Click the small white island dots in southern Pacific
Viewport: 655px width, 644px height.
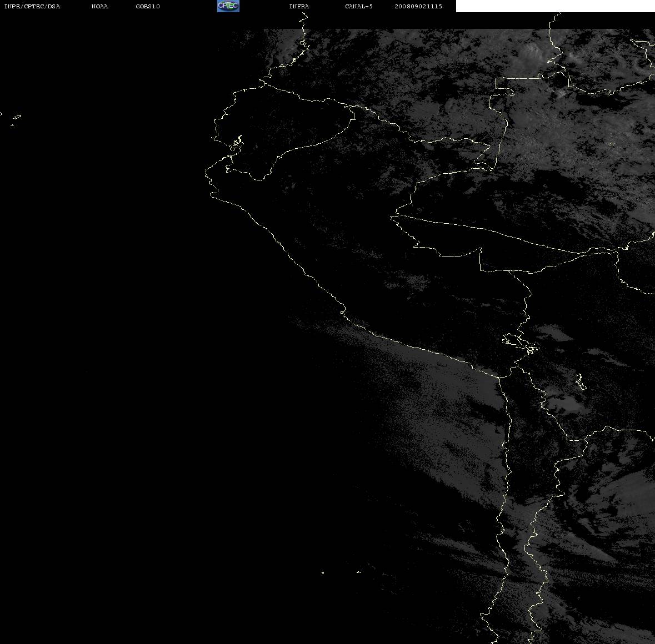pos(341,572)
